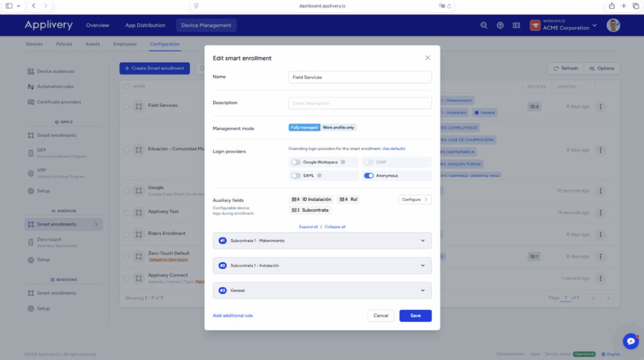This screenshot has height=360, width=644.
Task: Click the Apple Setup gear icon
Action: 31,191
